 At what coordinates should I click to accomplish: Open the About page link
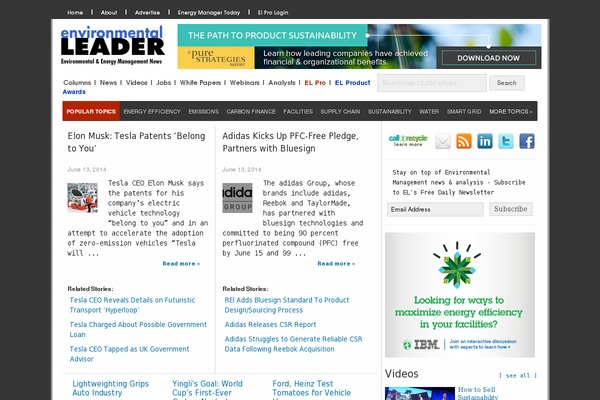[109, 13]
